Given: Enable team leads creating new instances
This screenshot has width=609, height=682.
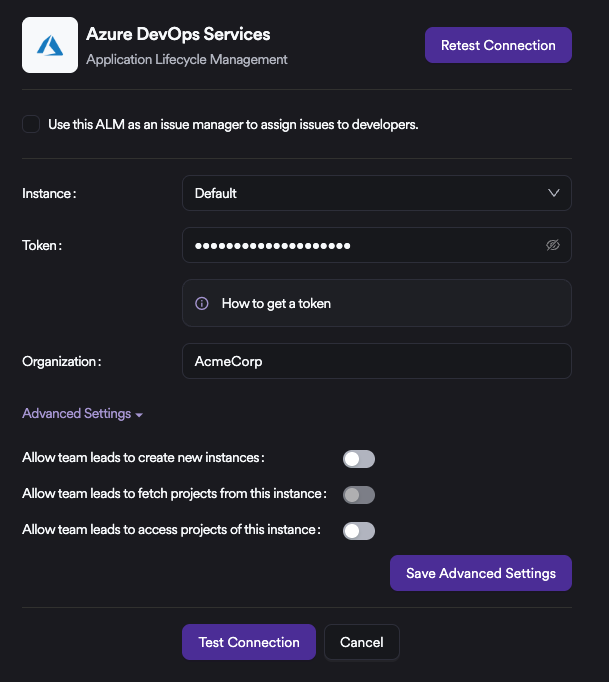Looking at the screenshot, I should point(359,459).
